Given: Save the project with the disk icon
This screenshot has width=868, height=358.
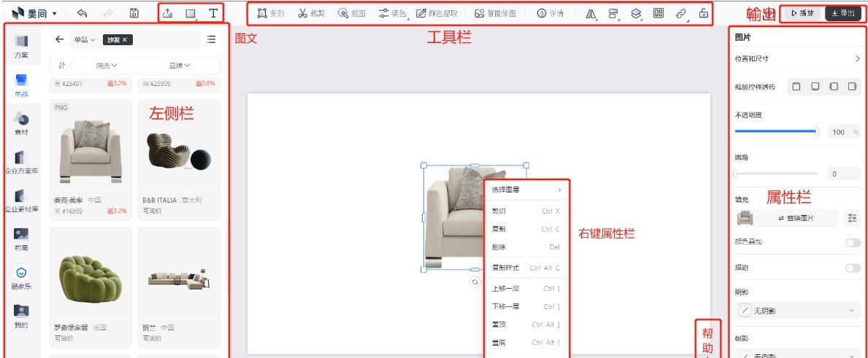Looking at the screenshot, I should click(134, 12).
